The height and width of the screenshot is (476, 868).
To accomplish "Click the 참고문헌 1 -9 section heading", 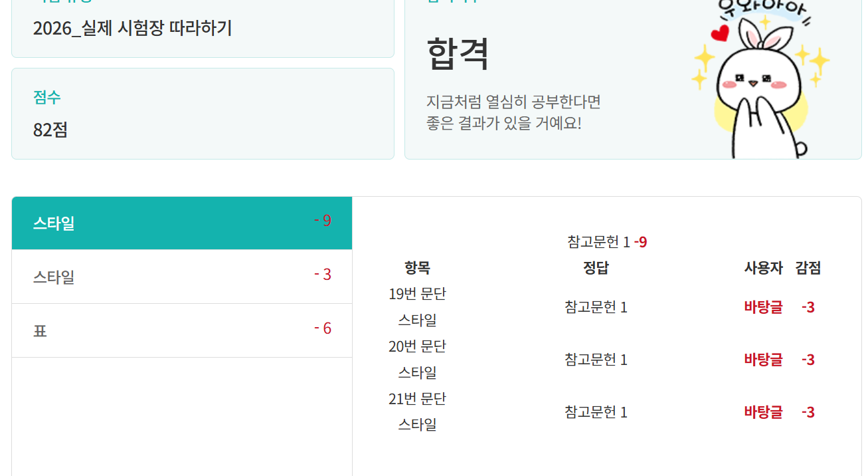I will point(607,242).
